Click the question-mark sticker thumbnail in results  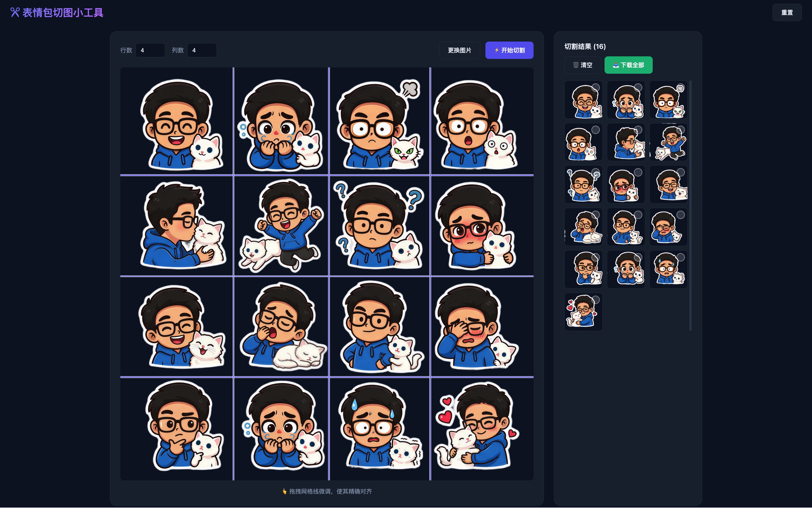(x=583, y=184)
